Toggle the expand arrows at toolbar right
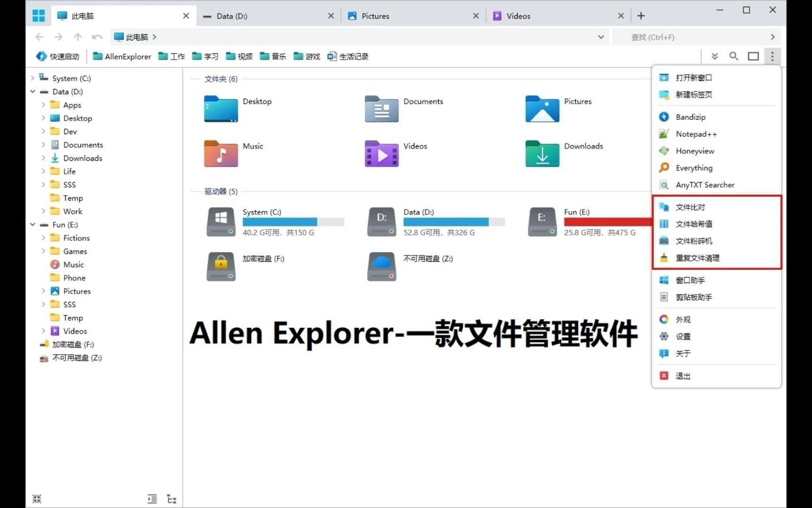The height and width of the screenshot is (508, 812). (x=714, y=56)
